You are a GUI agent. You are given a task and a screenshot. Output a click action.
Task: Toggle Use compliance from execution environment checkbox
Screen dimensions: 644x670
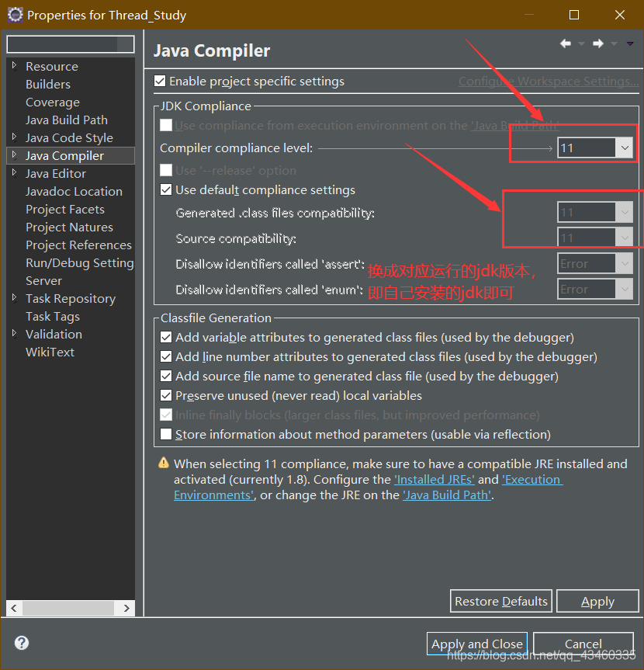click(x=166, y=125)
